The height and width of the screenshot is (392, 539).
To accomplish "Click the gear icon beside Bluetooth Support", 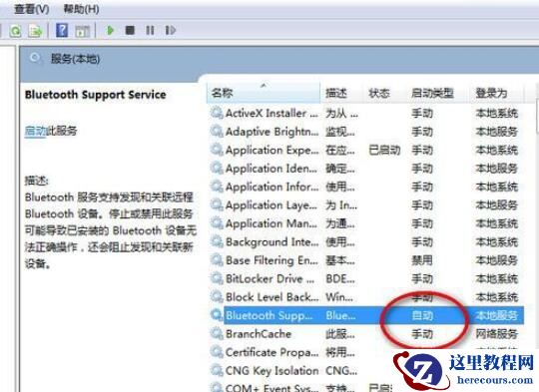I will point(217,315).
